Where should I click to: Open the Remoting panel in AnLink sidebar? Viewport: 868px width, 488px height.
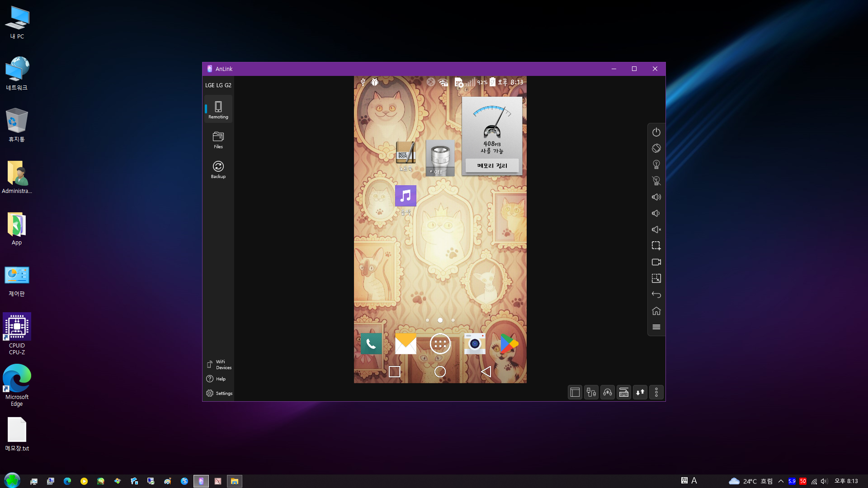(x=218, y=109)
